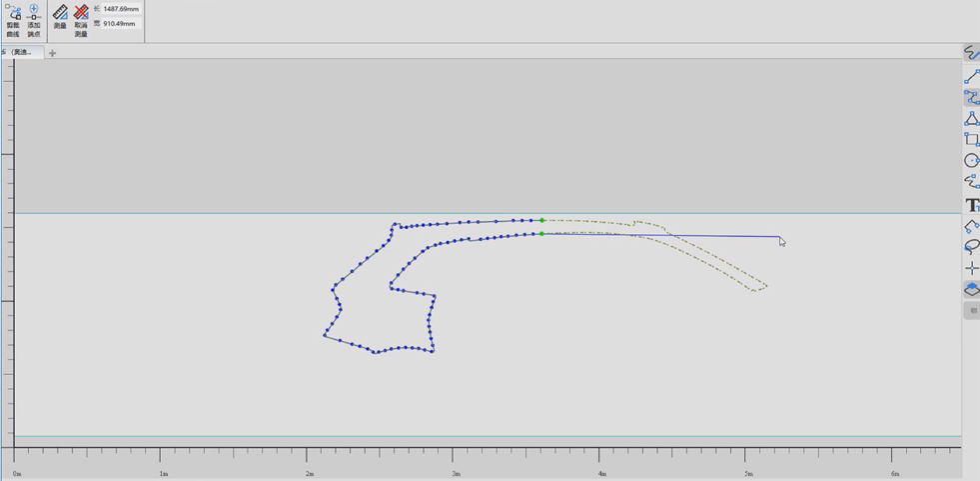980x481 pixels.
Task: Select the lasso selection tool
Action: tap(971, 247)
